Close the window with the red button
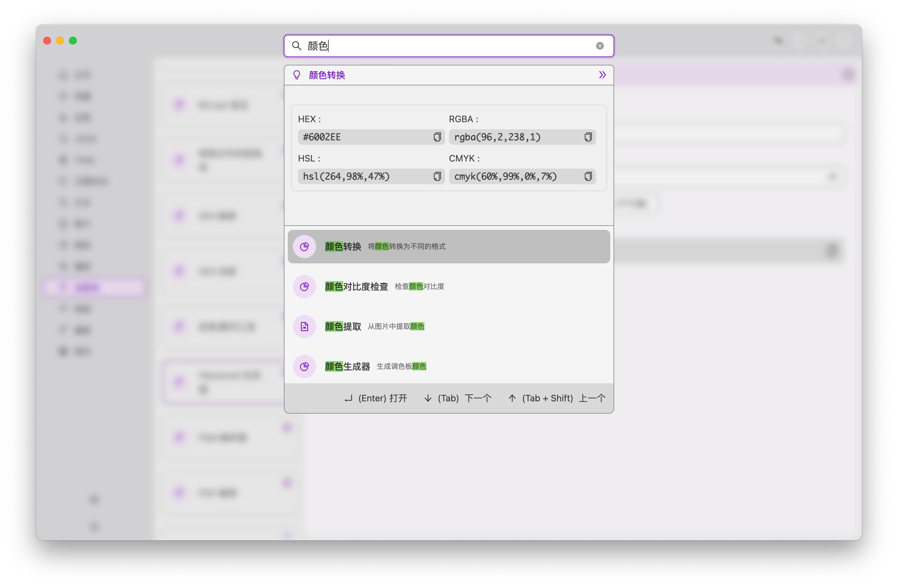Image resolution: width=898 pixels, height=588 pixels. pyautogui.click(x=47, y=41)
